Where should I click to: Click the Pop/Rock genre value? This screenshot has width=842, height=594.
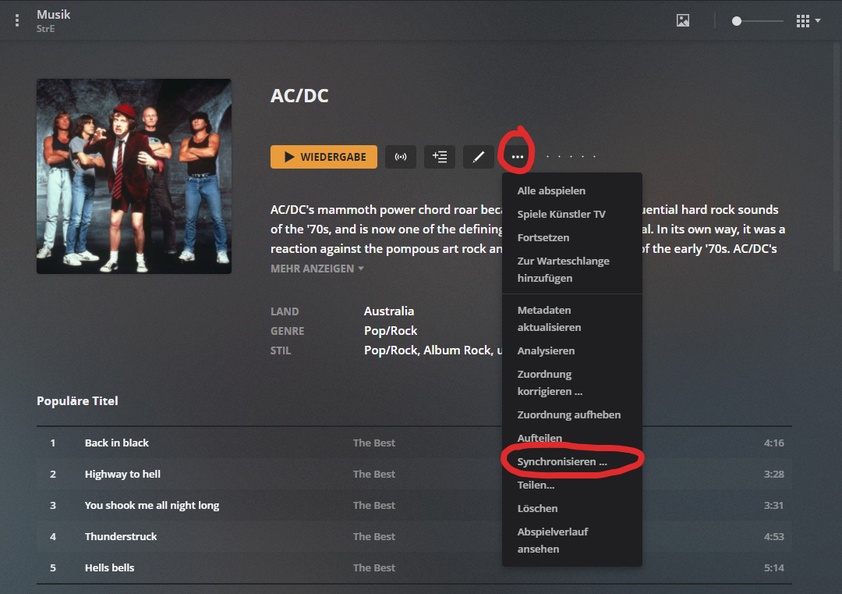click(x=390, y=331)
